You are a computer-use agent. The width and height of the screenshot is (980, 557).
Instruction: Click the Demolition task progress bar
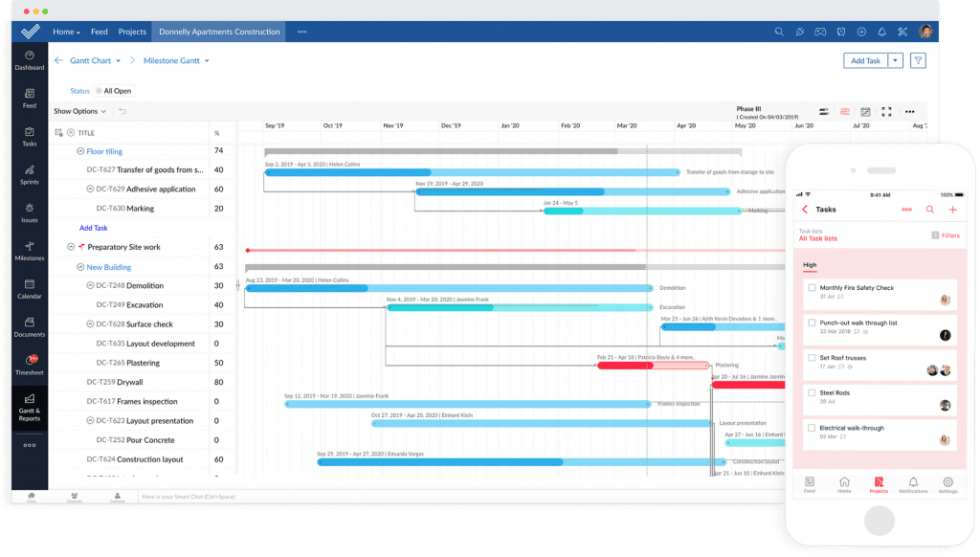[448, 288]
